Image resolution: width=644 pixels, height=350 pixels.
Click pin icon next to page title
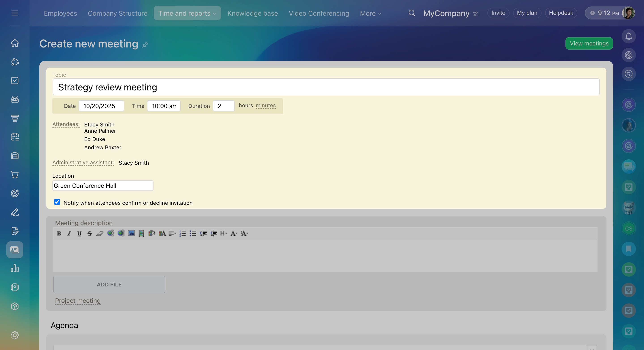click(145, 45)
